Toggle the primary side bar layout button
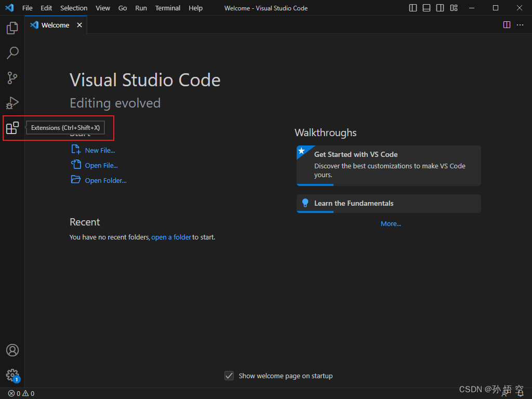The height and width of the screenshot is (399, 532). [x=413, y=8]
